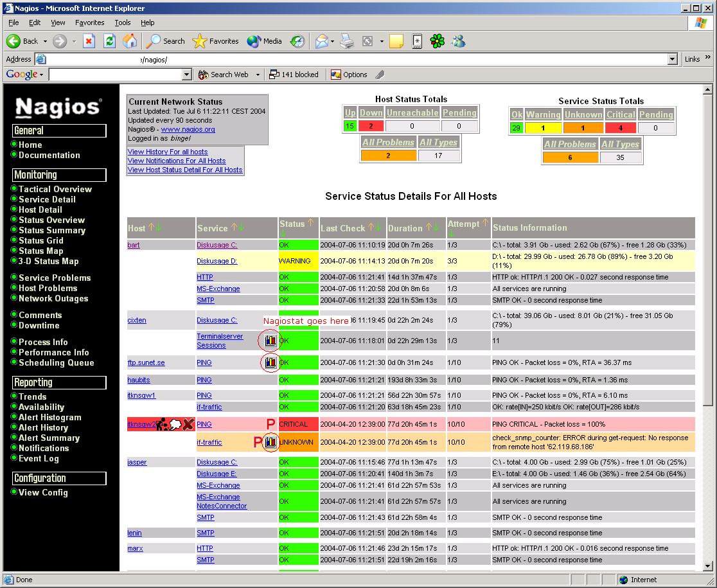Expand the Back button history dropdown
This screenshot has width=717, height=588.
click(45, 41)
